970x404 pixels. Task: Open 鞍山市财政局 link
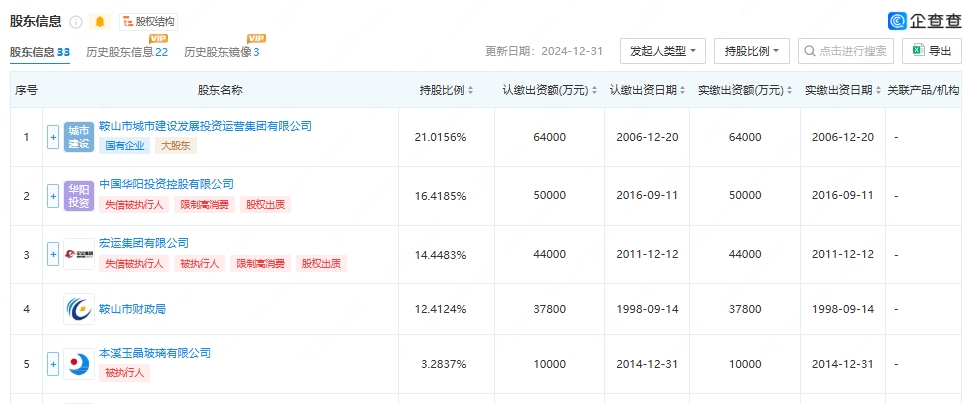point(132,309)
